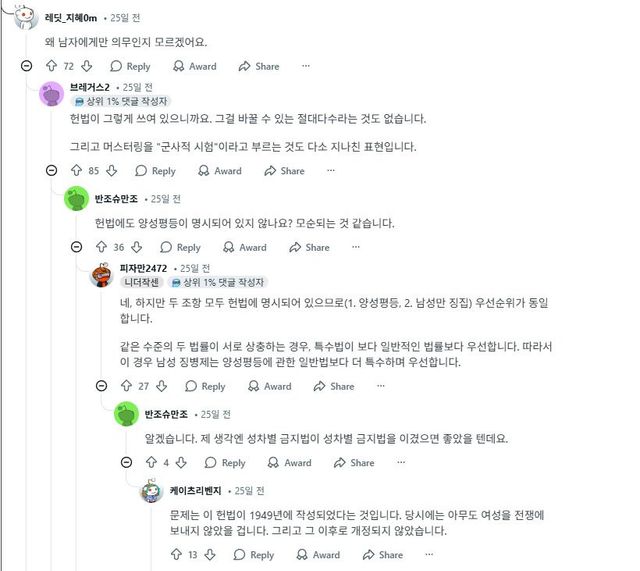Reply to 레딧_지혜0m's comment
This screenshot has width=640, height=571.
(130, 66)
